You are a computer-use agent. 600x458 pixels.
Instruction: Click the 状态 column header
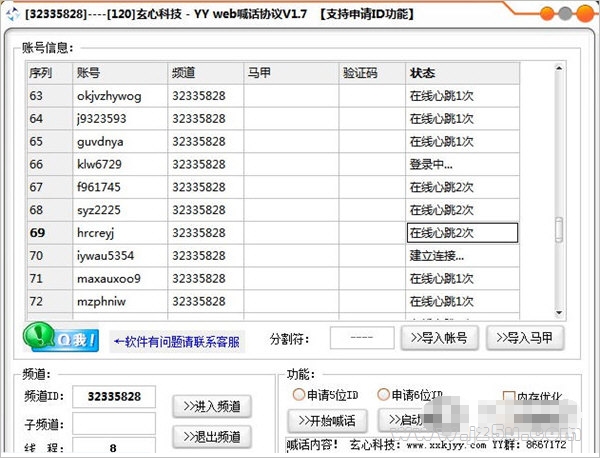[463, 73]
